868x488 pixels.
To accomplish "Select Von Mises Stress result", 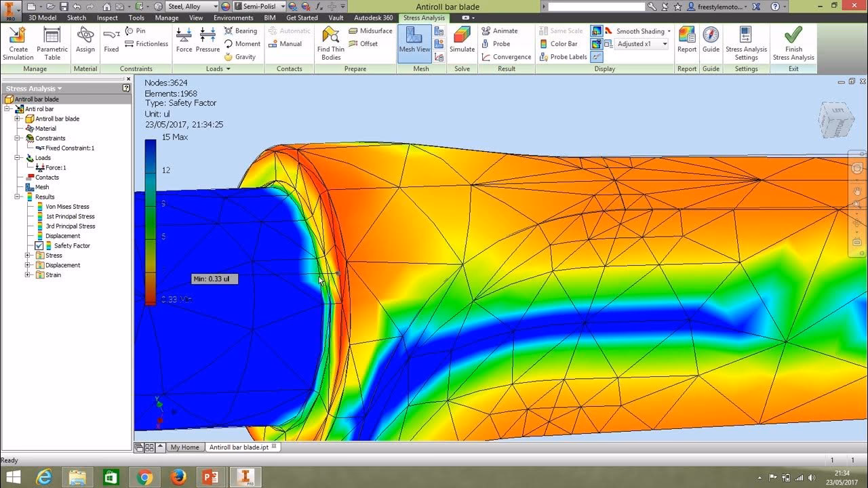I will (67, 207).
